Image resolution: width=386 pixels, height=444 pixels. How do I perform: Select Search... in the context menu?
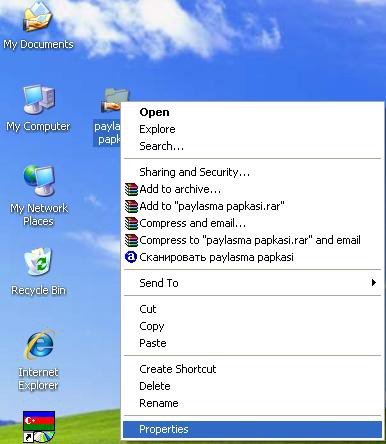point(252,146)
